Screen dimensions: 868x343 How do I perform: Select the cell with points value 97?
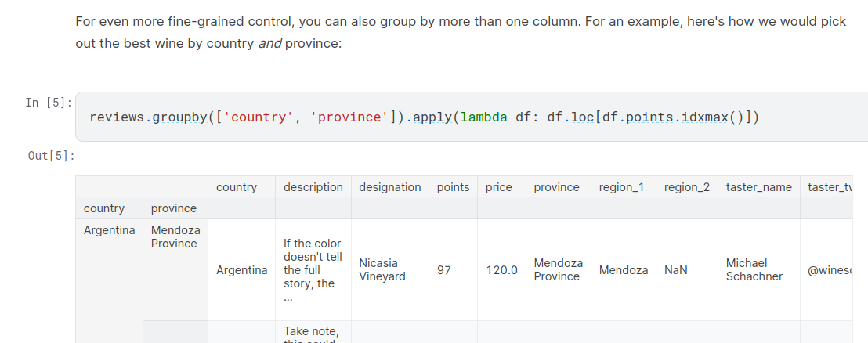[444, 269]
